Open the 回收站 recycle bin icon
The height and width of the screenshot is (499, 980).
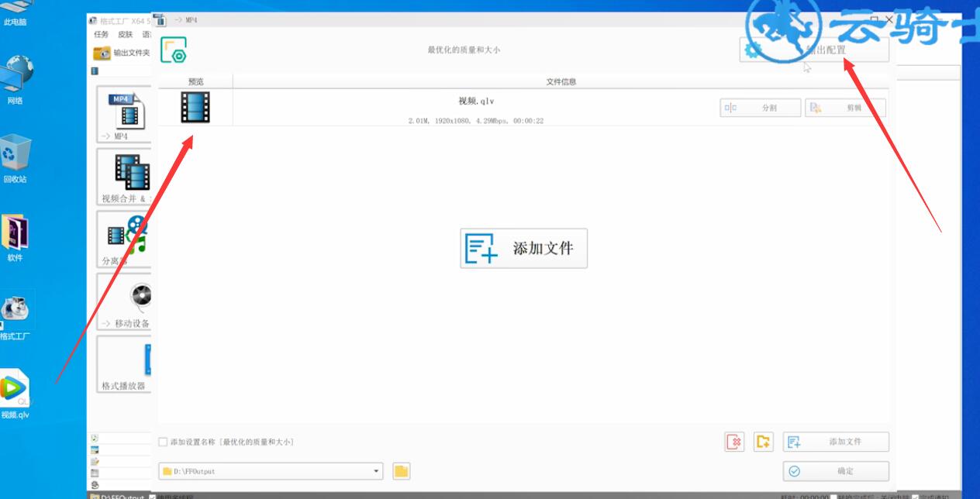click(x=16, y=159)
